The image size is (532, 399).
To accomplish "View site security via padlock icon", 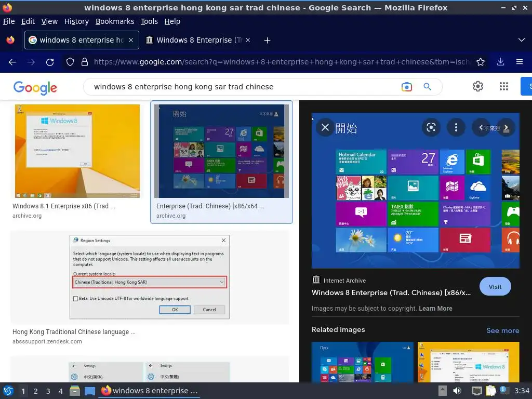I will [x=85, y=62].
